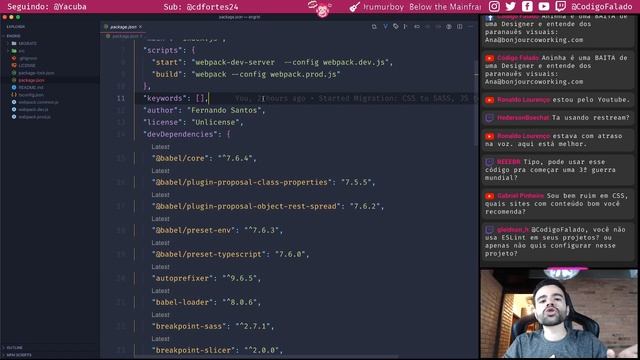Click the @babel/preset-typescript dependency line
This screenshot has width=640, height=360.
point(231,254)
